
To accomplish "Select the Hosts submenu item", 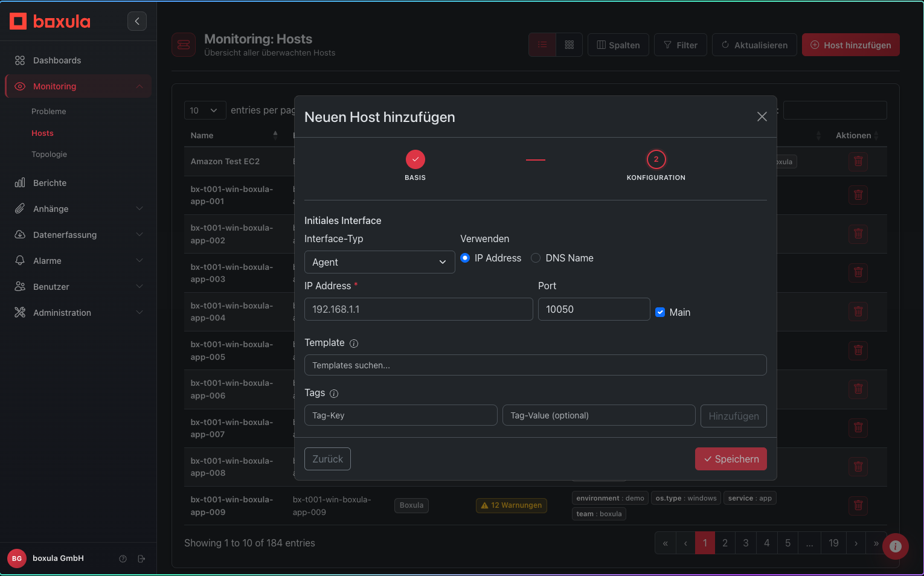I will (42, 133).
